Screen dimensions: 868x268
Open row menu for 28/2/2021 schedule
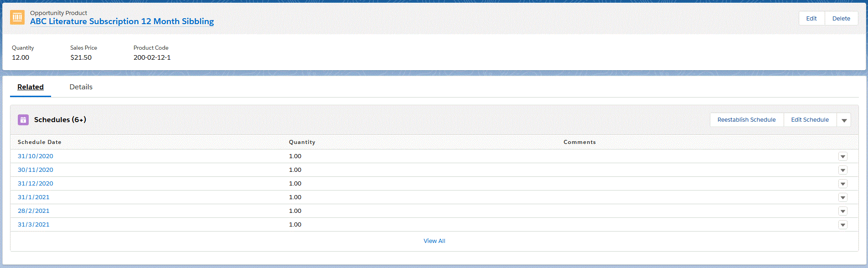coord(842,211)
